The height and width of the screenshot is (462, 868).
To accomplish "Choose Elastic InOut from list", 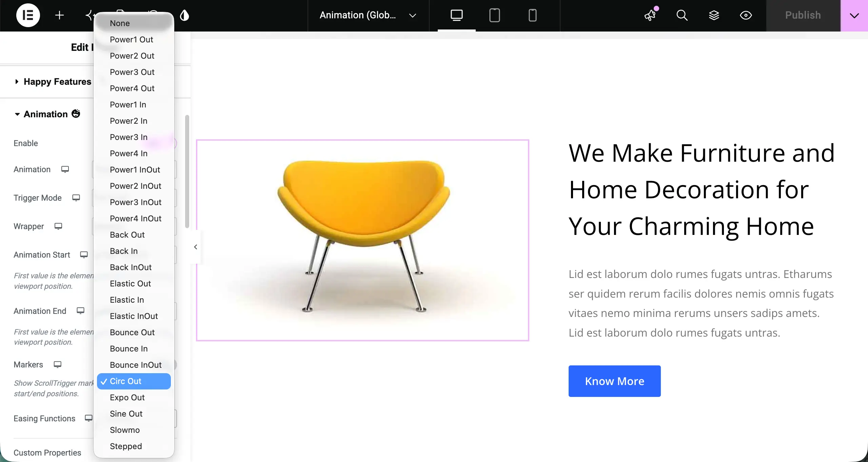I will [x=134, y=316].
